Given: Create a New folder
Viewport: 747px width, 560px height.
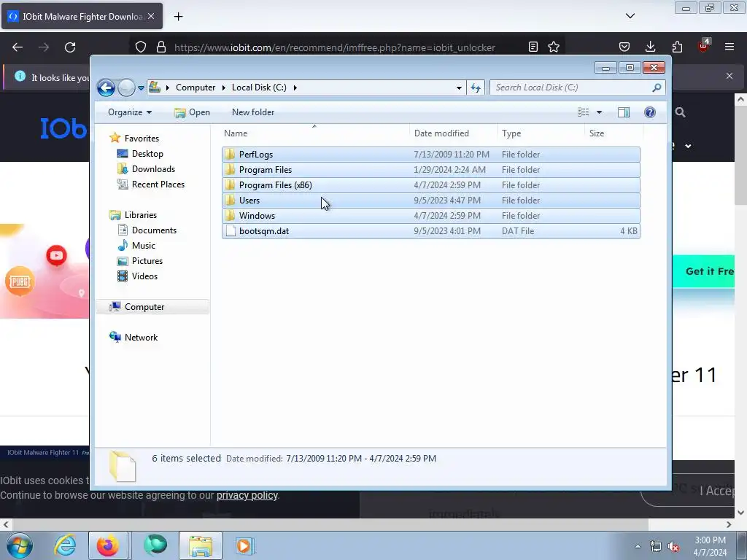Looking at the screenshot, I should (253, 112).
